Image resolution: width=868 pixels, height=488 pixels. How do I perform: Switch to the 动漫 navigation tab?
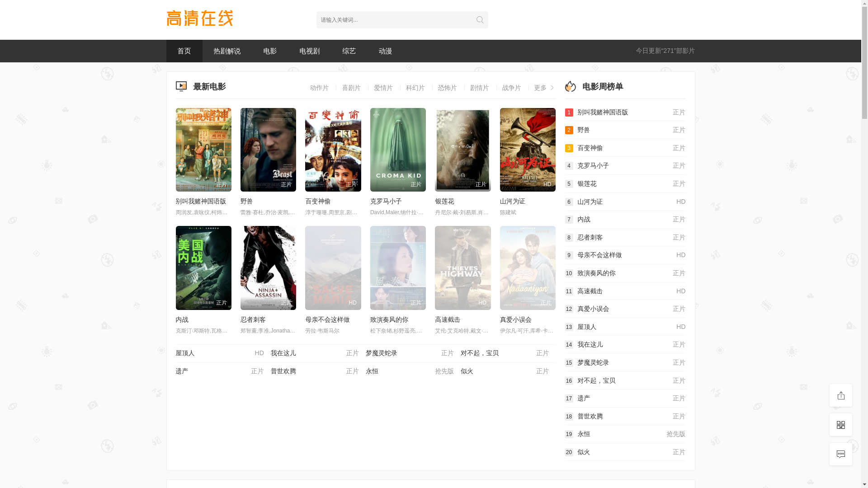(x=385, y=51)
